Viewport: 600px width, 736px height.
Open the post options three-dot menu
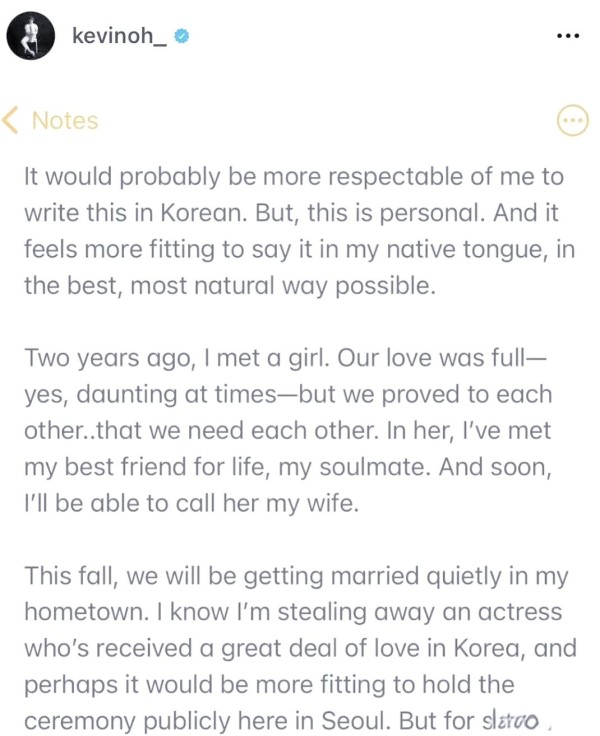[x=568, y=36]
